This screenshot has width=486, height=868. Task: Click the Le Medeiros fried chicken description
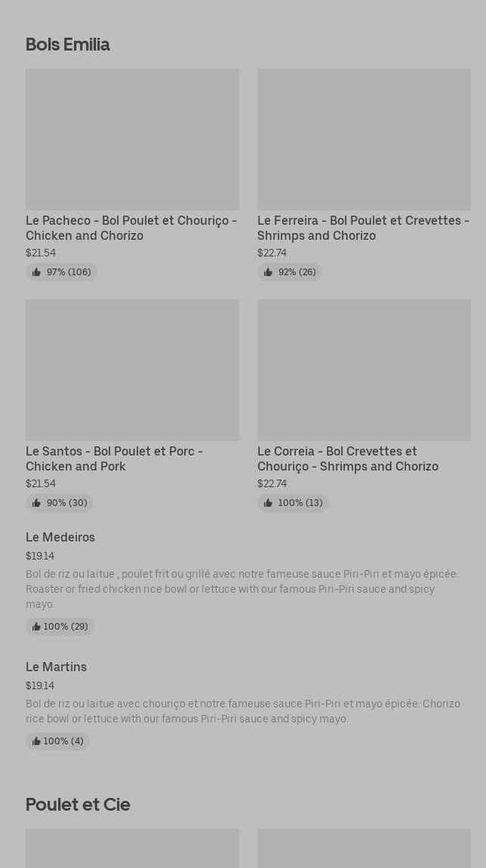pos(241,589)
